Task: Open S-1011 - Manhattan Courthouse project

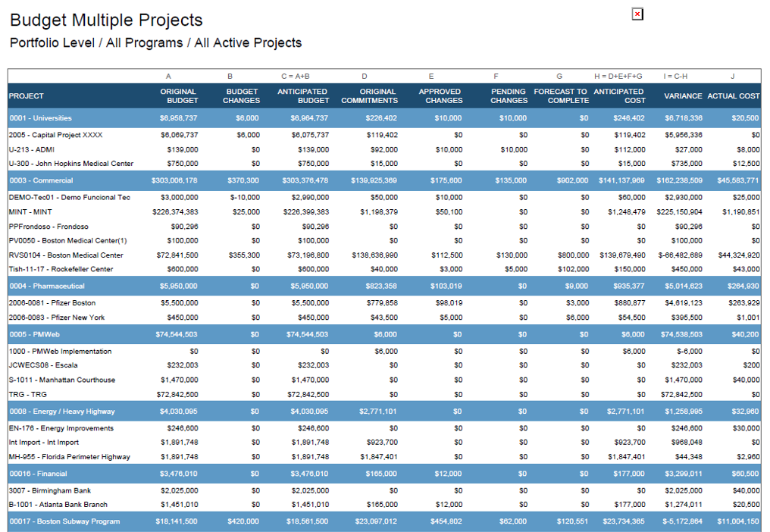Action: click(x=62, y=380)
